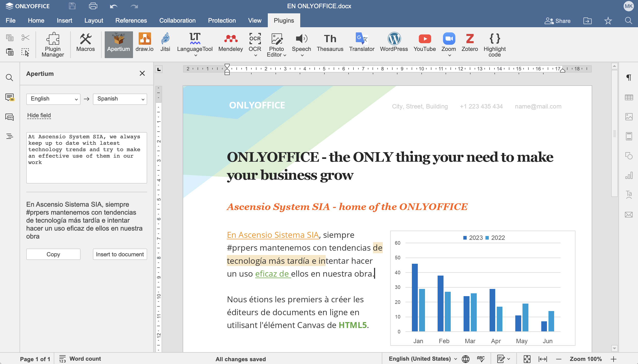This screenshot has width=638, height=364.
Task: Click the Apertium source text field
Action: [86, 158]
